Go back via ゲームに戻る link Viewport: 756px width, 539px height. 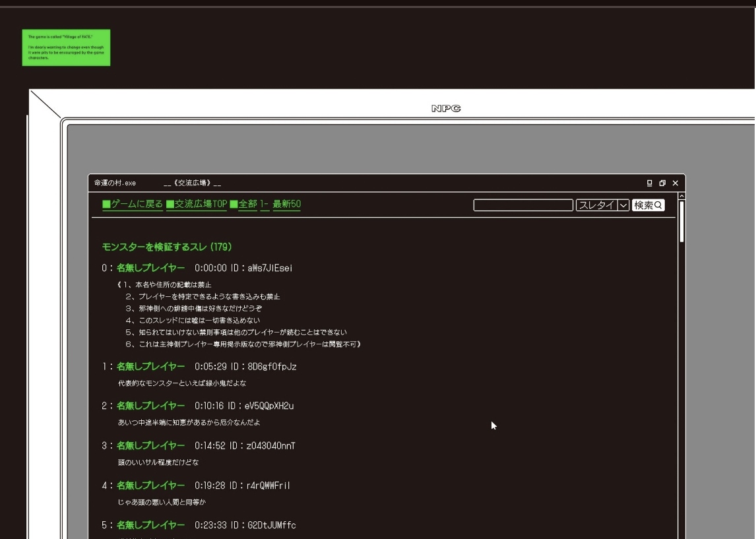click(133, 204)
